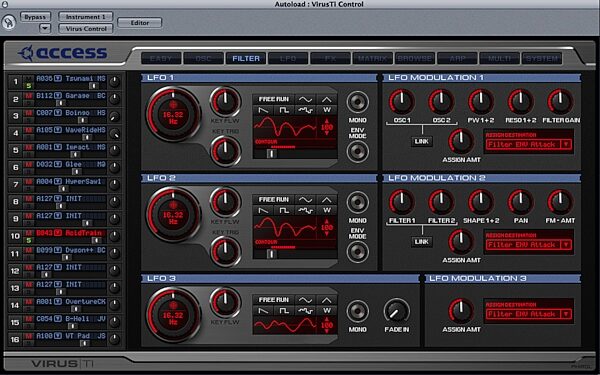Toggle the MONO button in LFO 3

point(357,311)
